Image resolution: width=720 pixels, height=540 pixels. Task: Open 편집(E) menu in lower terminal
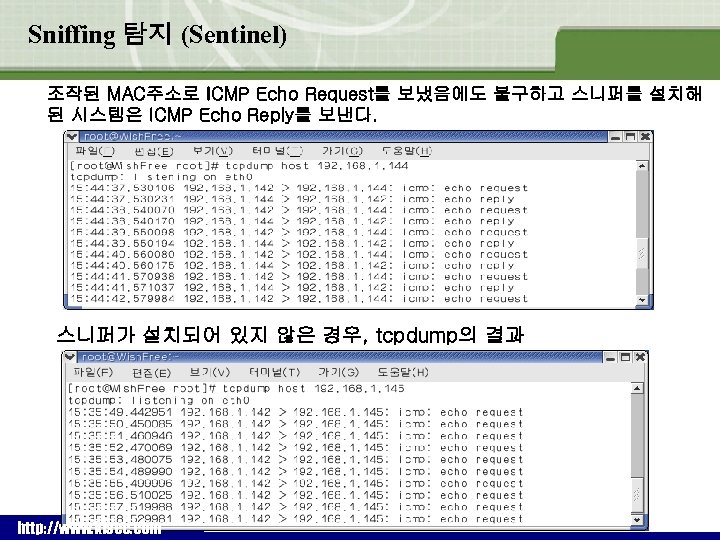[x=151, y=373]
